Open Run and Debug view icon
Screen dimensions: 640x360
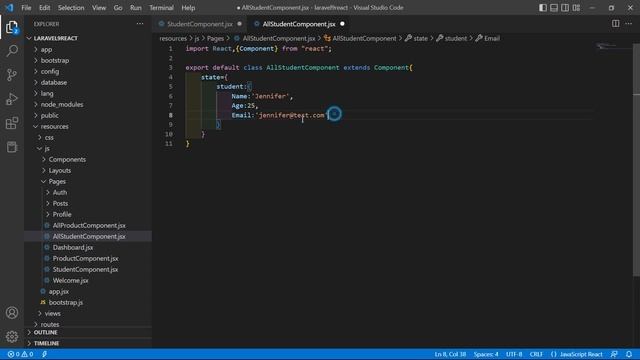pyautogui.click(x=12, y=99)
